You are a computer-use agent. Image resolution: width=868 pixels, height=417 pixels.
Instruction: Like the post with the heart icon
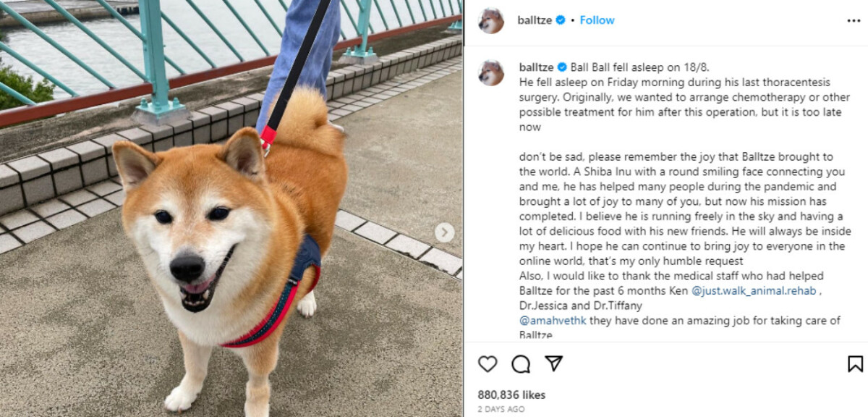click(x=488, y=363)
